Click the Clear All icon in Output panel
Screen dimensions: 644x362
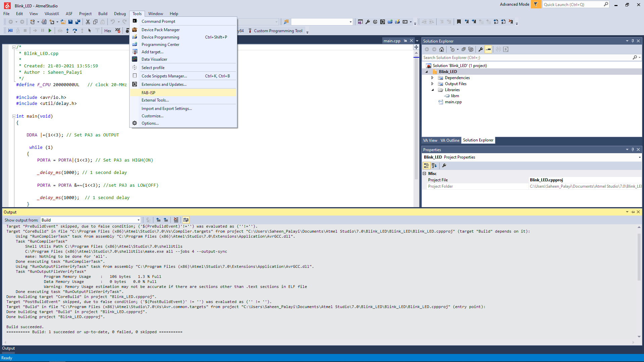(176, 220)
